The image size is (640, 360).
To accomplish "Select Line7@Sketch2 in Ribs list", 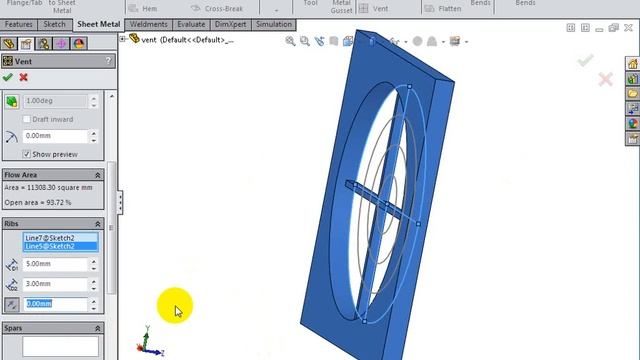I will tap(60, 238).
